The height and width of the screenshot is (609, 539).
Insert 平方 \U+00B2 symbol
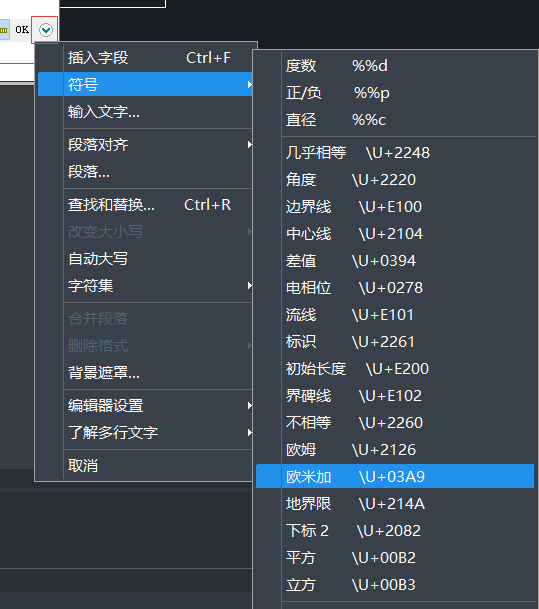pyautogui.click(x=395, y=557)
